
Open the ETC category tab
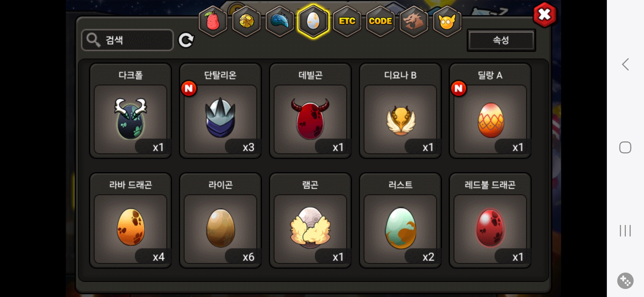pyautogui.click(x=347, y=21)
